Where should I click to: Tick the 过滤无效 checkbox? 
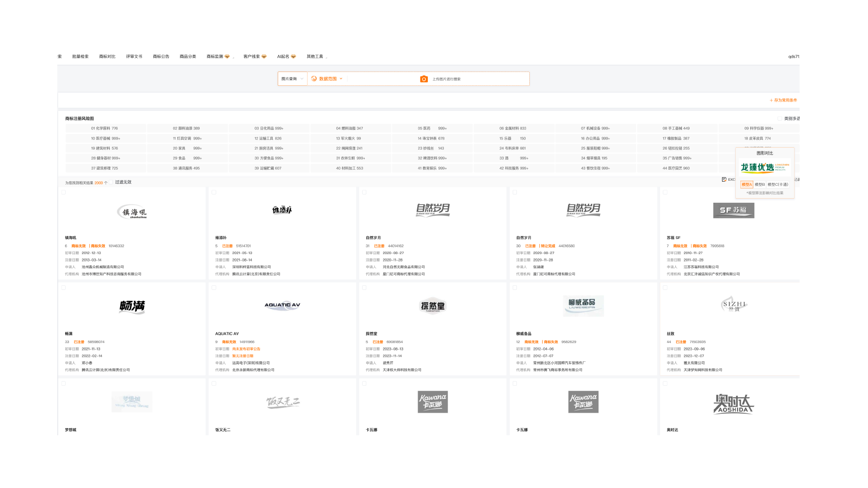111,182
